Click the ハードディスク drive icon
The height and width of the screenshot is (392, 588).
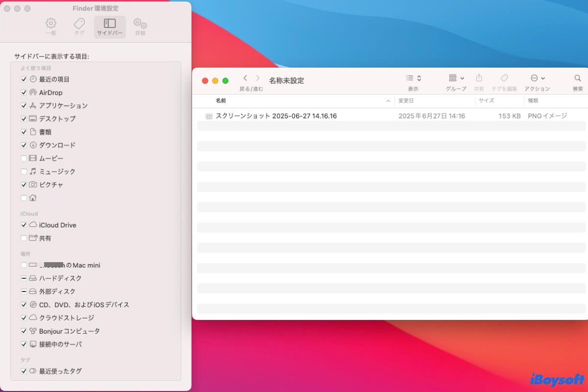tap(33, 278)
